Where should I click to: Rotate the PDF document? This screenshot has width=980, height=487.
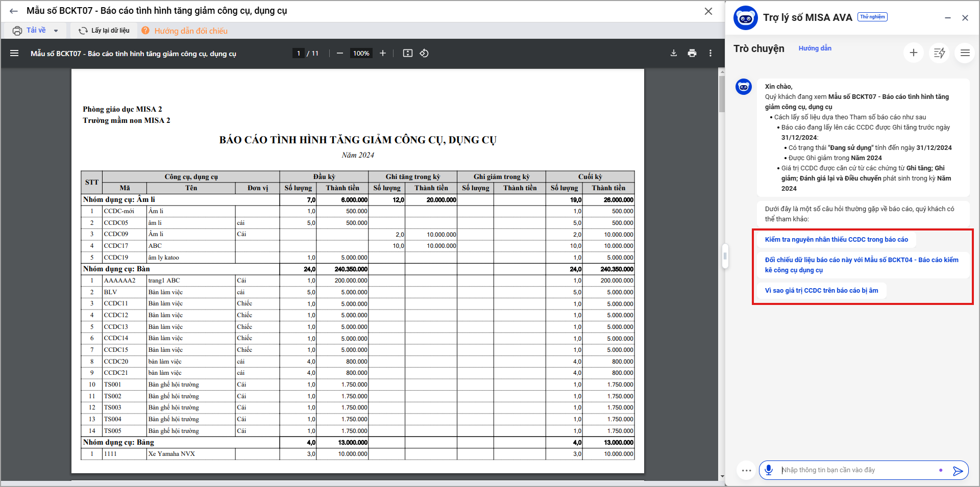(x=424, y=53)
